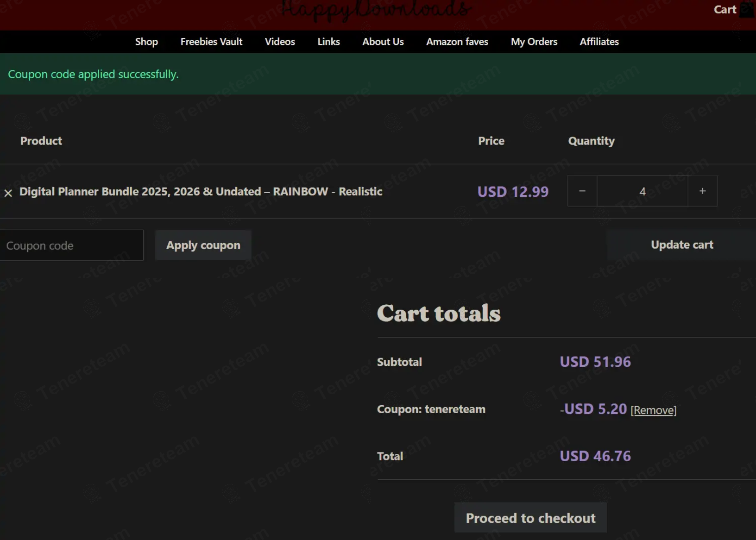Click the Quantity column header
The image size is (756, 540).
click(592, 141)
